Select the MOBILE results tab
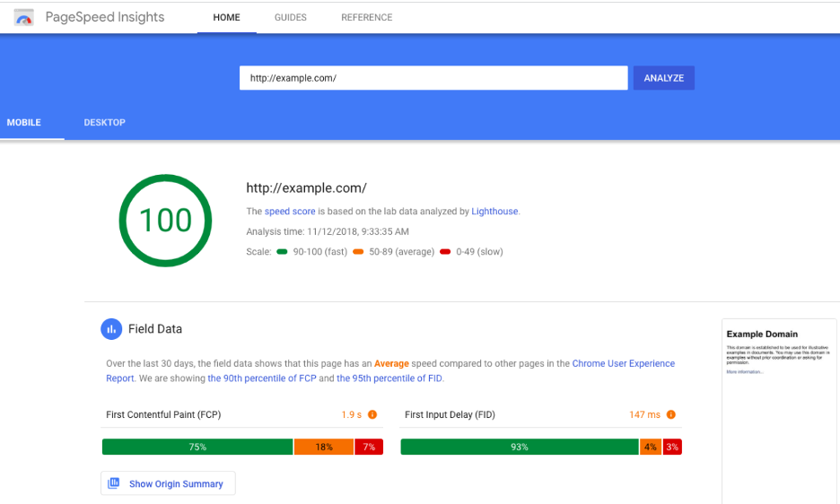 [x=24, y=123]
